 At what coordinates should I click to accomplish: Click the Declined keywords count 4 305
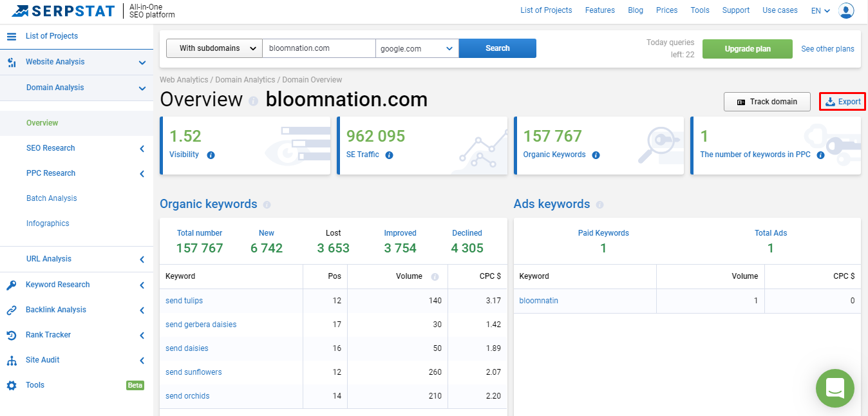pos(467,249)
